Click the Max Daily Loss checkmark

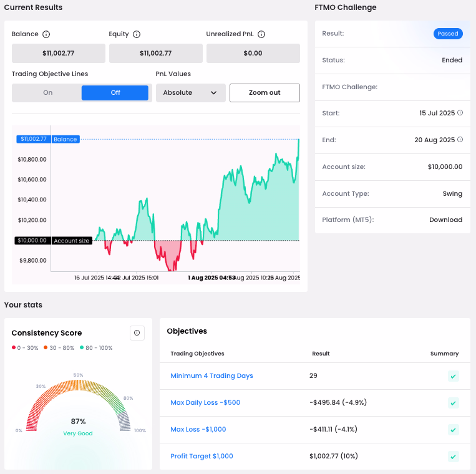(454, 403)
